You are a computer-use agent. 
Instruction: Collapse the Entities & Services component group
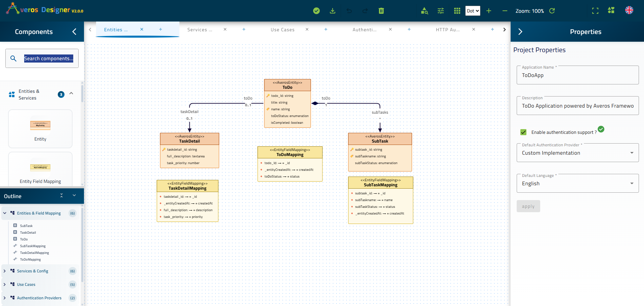(71, 93)
